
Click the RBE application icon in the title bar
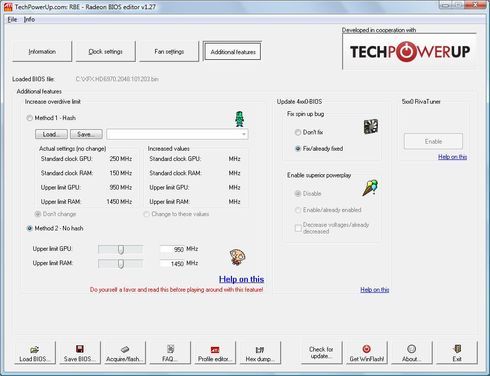[x=8, y=7]
